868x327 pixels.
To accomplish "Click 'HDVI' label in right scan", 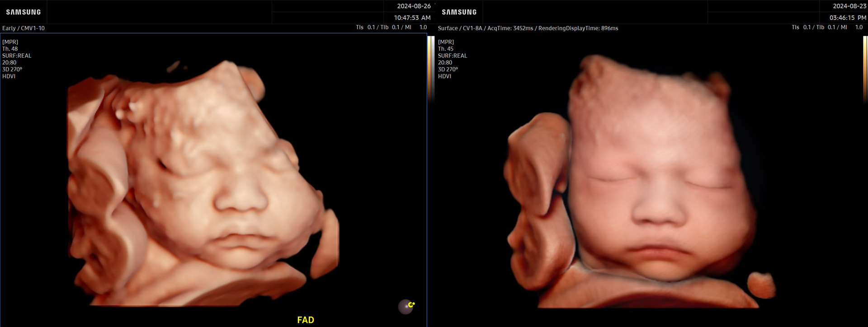I will pyautogui.click(x=444, y=76).
